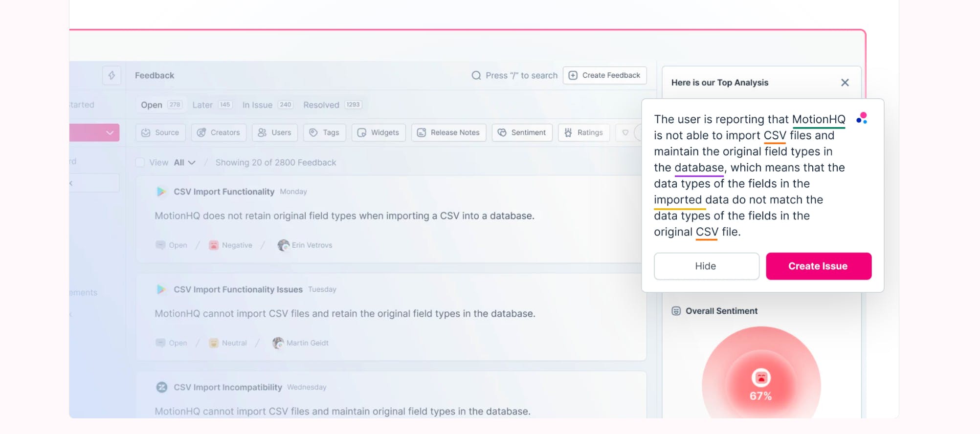Click the Hide button
This screenshot has width=980, height=434.
pyautogui.click(x=707, y=266)
